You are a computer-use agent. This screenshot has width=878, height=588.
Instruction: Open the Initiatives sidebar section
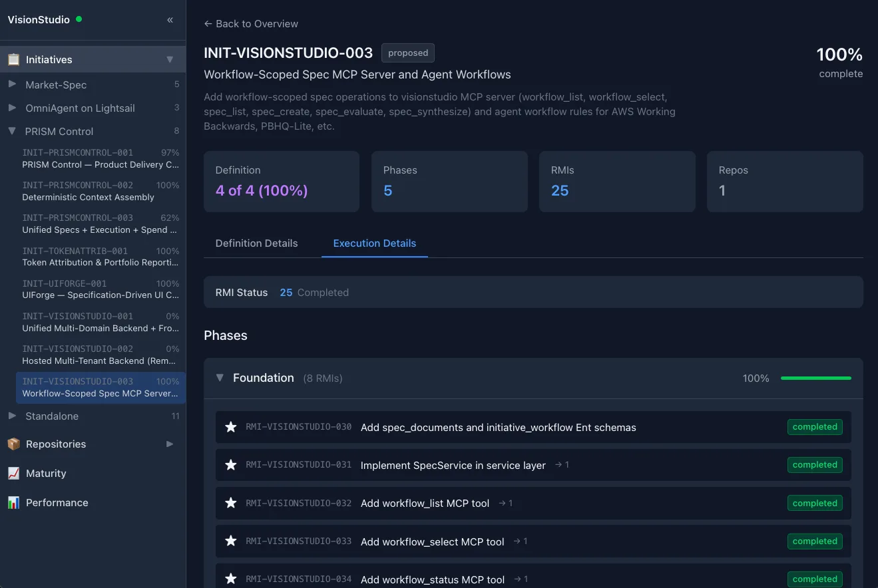[93, 59]
